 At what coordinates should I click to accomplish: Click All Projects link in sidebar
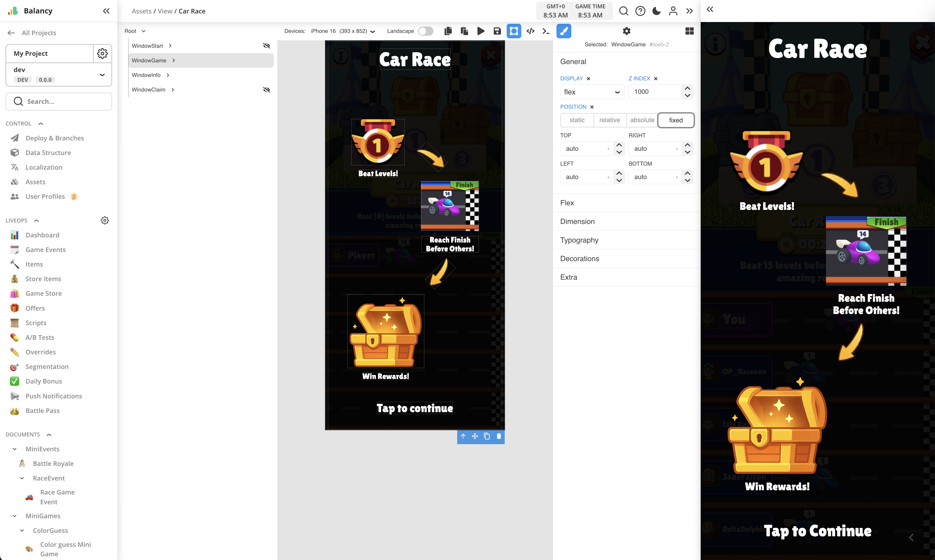click(x=39, y=33)
